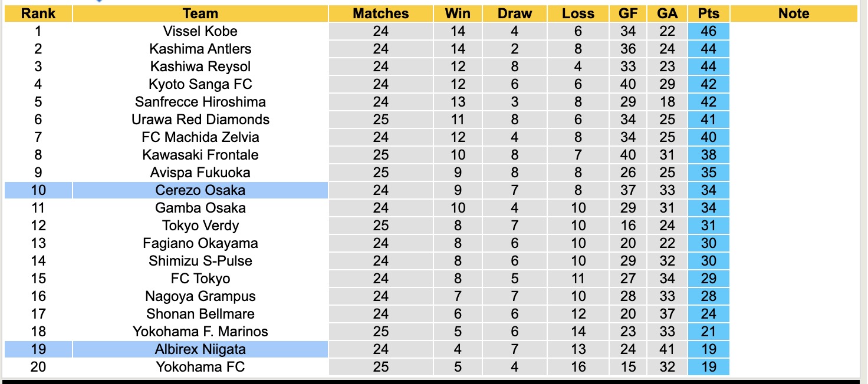Select Vissel Kobe's 46 points cell
Image resolution: width=868 pixels, height=384 pixels.
coord(708,31)
